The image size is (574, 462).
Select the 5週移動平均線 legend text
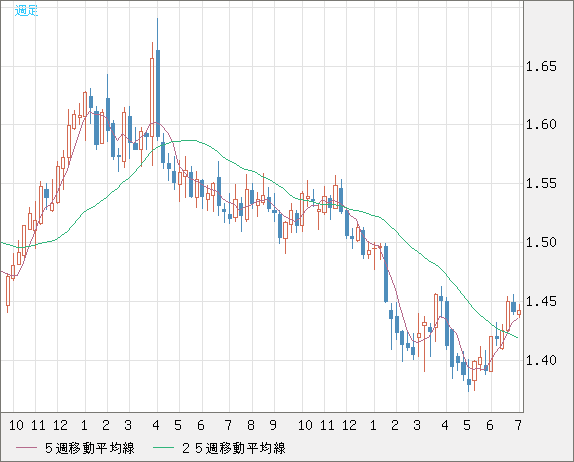click(90, 448)
